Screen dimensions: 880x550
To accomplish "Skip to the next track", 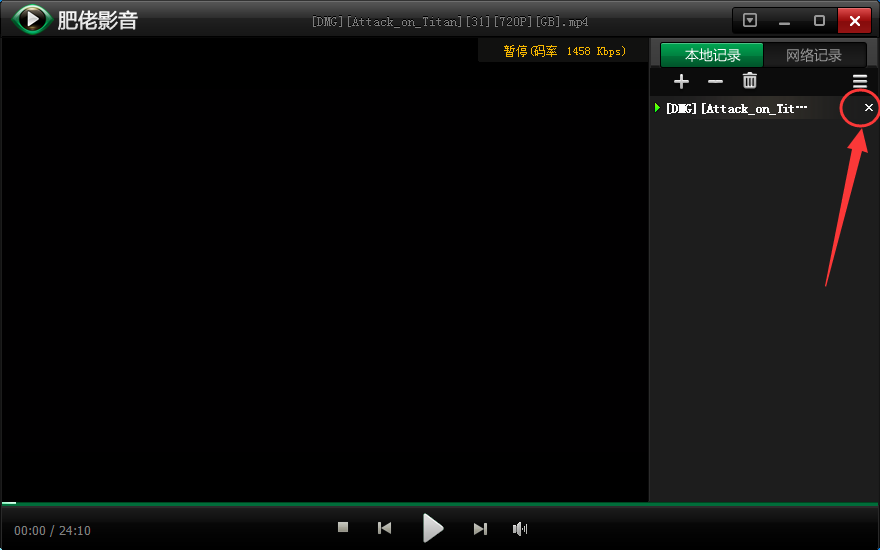I will (x=480, y=528).
